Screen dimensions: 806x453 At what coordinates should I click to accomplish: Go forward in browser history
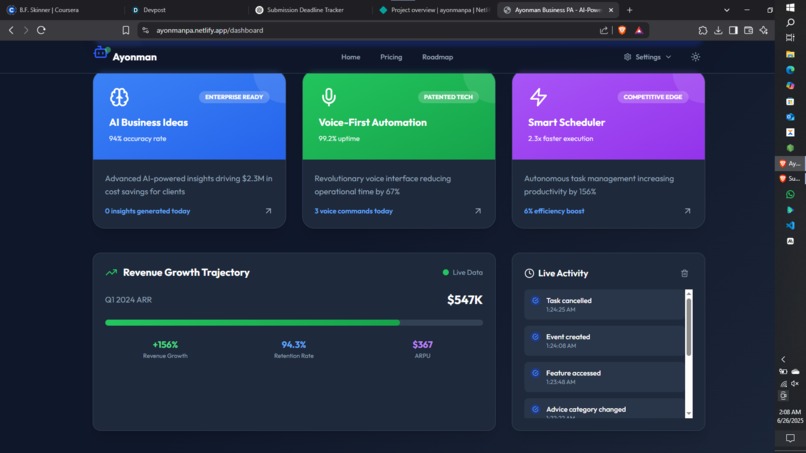pos(26,30)
